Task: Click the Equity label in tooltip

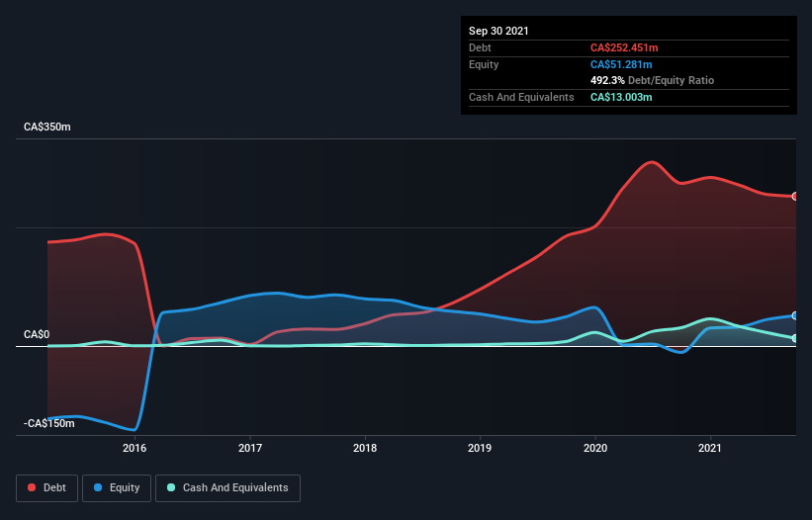Action: pos(484,64)
